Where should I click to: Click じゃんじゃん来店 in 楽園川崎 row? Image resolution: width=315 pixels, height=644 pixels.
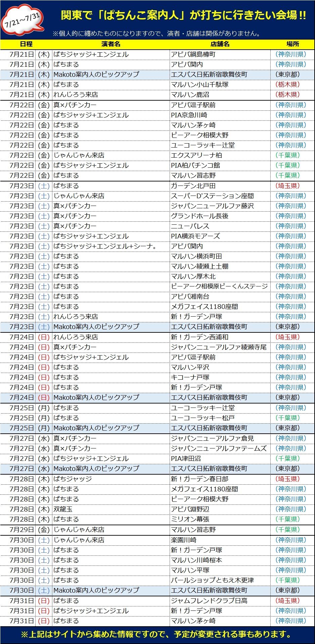(x=79, y=540)
